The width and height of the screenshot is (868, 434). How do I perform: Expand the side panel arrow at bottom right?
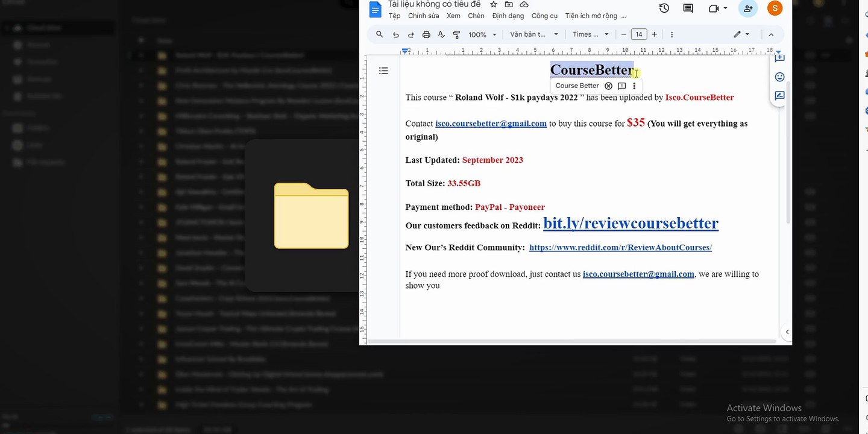787,332
